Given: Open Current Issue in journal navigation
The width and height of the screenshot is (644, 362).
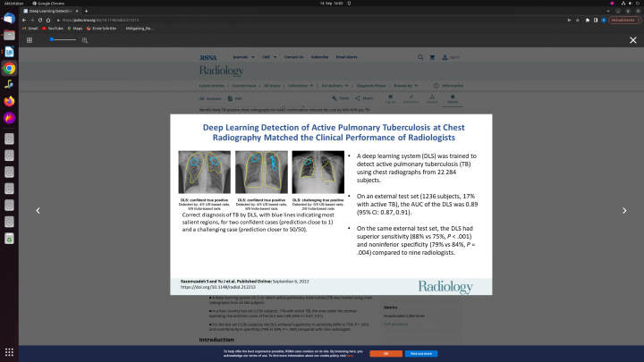Looking at the screenshot, I should click(x=244, y=86).
